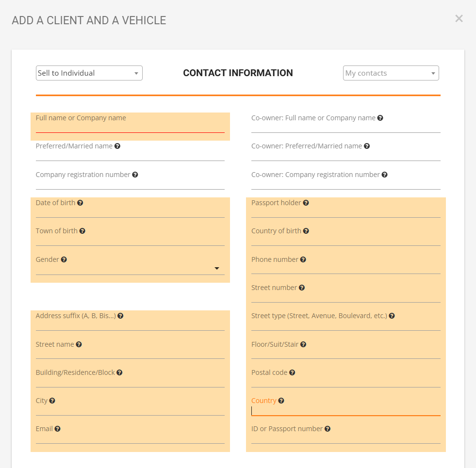Click help icon beside Company registration number
476x468 pixels.
click(x=135, y=175)
